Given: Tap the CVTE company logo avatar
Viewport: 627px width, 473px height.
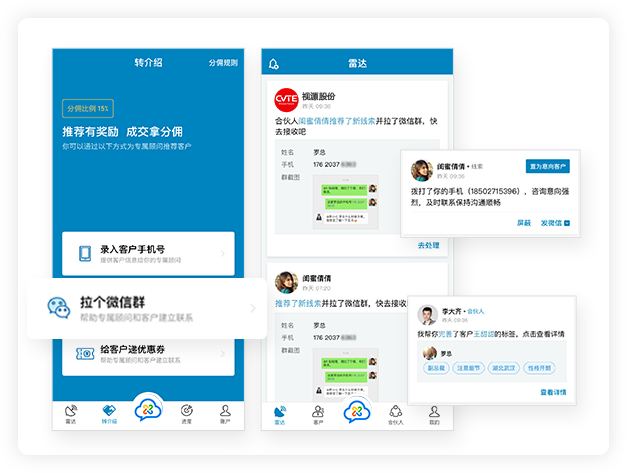Looking at the screenshot, I should 286,101.
